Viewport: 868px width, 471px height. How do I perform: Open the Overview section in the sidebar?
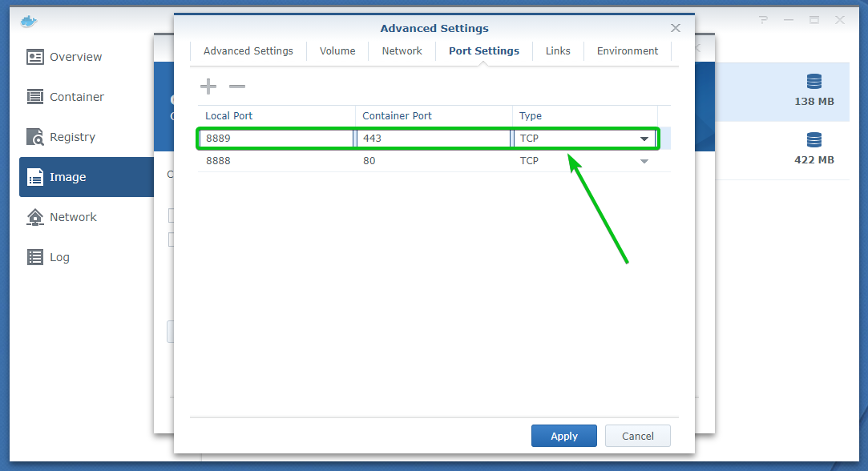pyautogui.click(x=87, y=57)
